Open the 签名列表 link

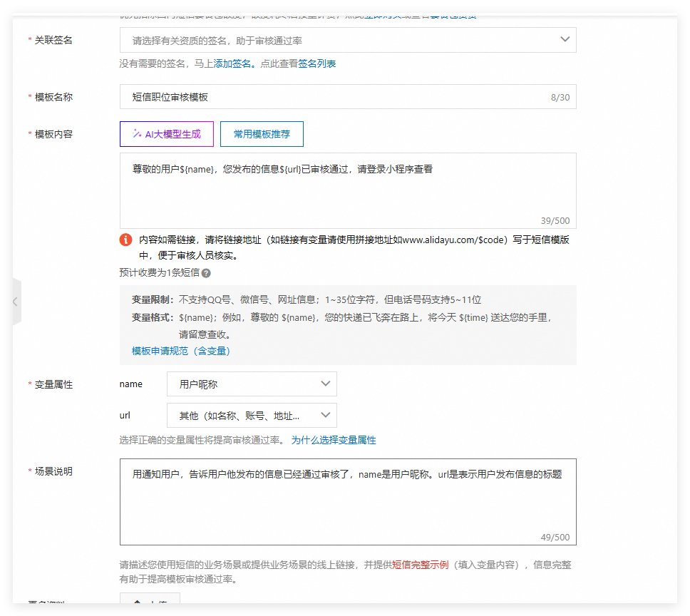317,63
